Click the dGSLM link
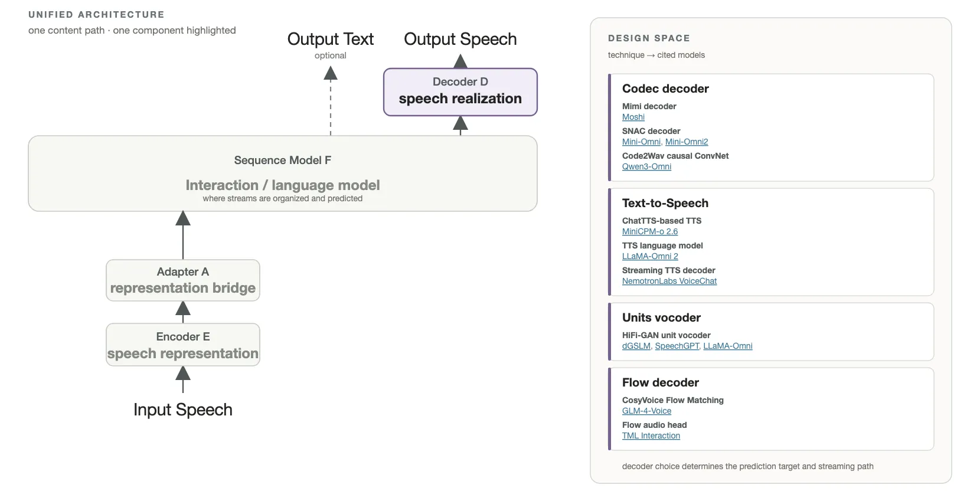Image resolution: width=980 pixels, height=501 pixels. click(636, 346)
